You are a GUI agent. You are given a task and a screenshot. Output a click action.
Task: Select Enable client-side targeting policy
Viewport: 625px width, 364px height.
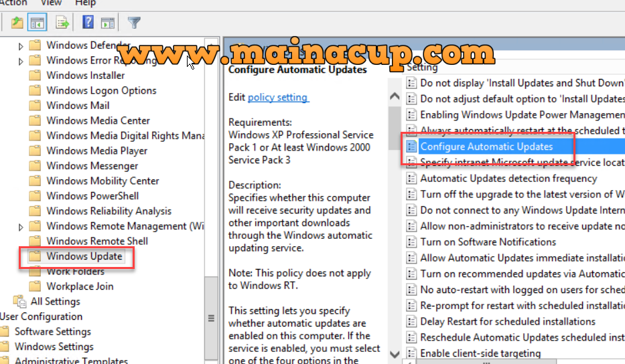480,353
